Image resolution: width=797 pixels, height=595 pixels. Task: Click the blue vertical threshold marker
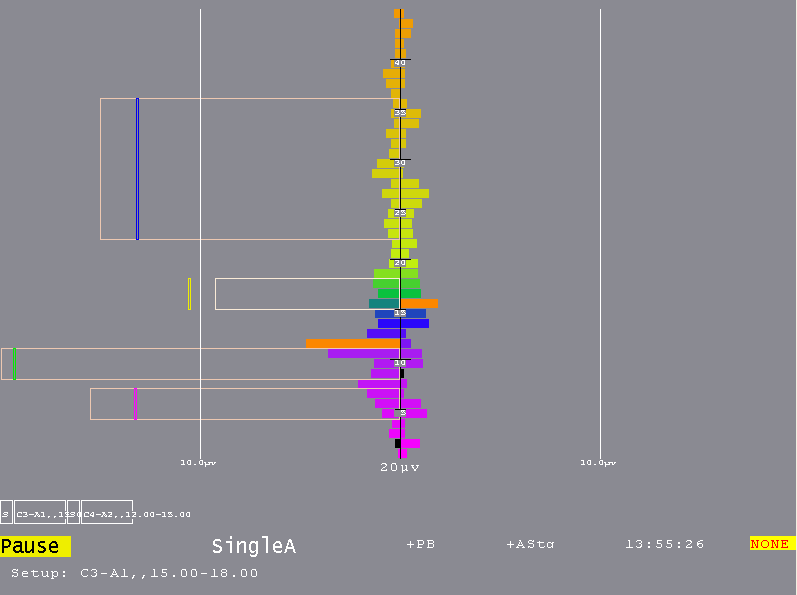click(137, 169)
